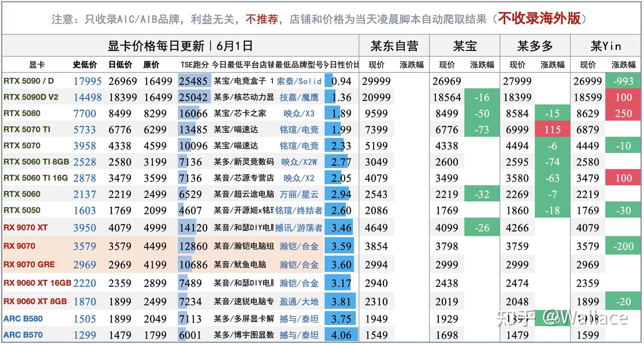The width and height of the screenshot is (644, 344).
Task: Click the brand cell 技嘉/魔鹰
Action: pyautogui.click(x=299, y=97)
